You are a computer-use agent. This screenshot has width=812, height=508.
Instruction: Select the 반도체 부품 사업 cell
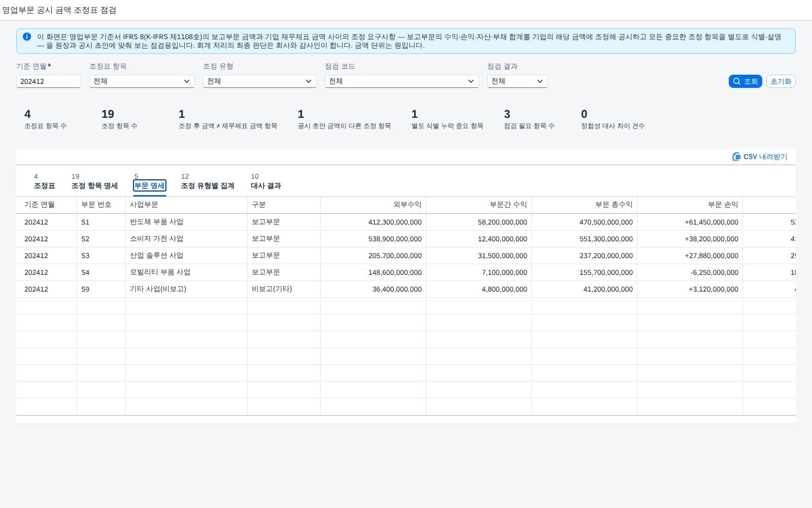click(186, 222)
